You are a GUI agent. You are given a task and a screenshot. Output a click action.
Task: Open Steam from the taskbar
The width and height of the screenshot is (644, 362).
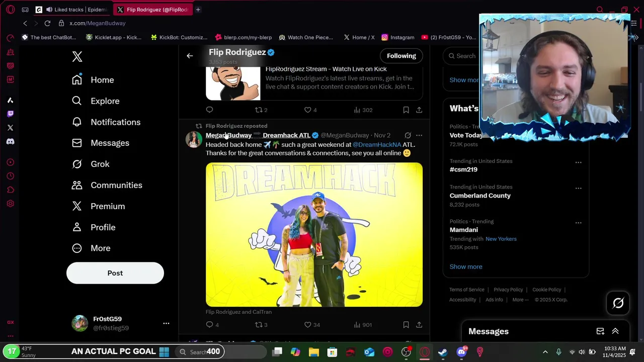[x=443, y=352]
